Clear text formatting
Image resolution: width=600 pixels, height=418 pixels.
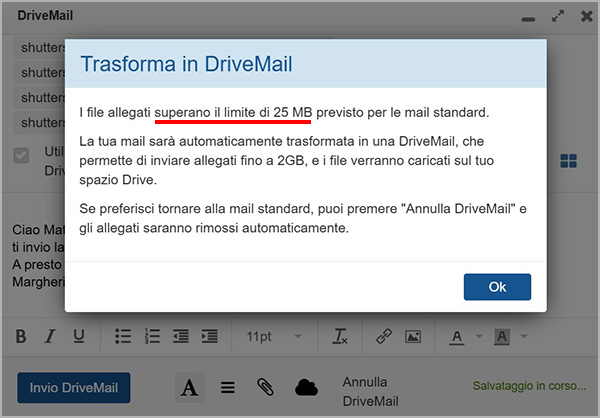point(340,336)
